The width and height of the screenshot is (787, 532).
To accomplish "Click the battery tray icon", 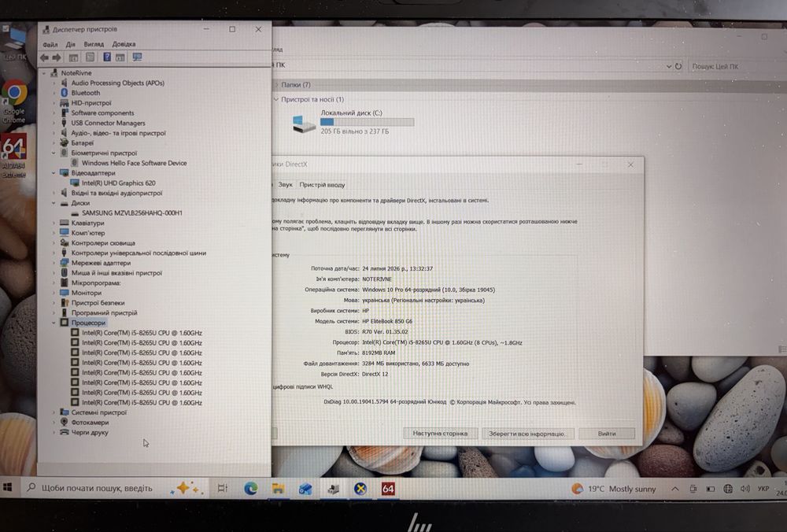I will click(711, 489).
